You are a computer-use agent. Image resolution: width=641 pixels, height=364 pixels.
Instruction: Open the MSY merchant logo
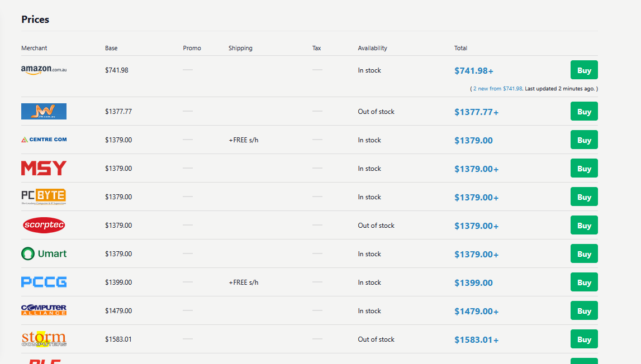click(x=44, y=168)
